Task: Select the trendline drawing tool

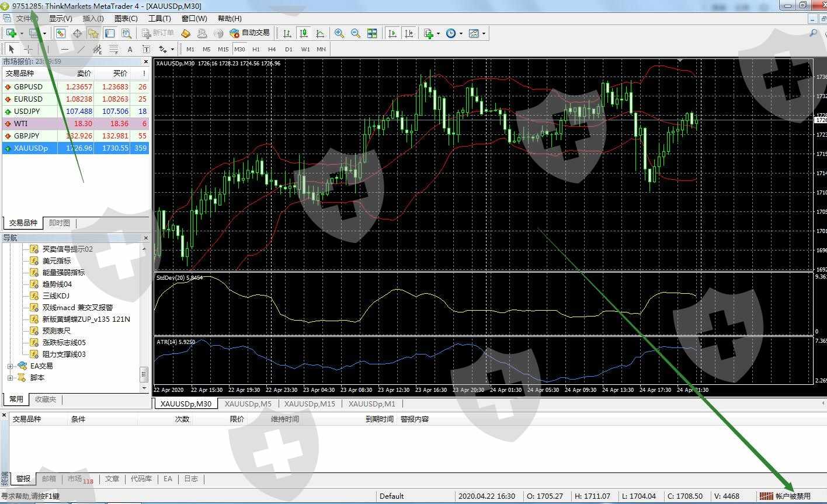Action: [x=81, y=50]
